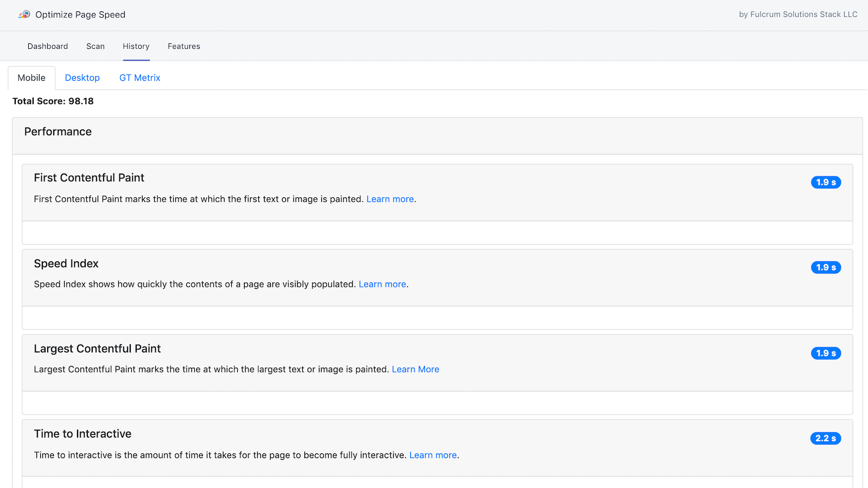Open the Dashboard navigation item
Image resolution: width=868 pixels, height=488 pixels.
48,46
